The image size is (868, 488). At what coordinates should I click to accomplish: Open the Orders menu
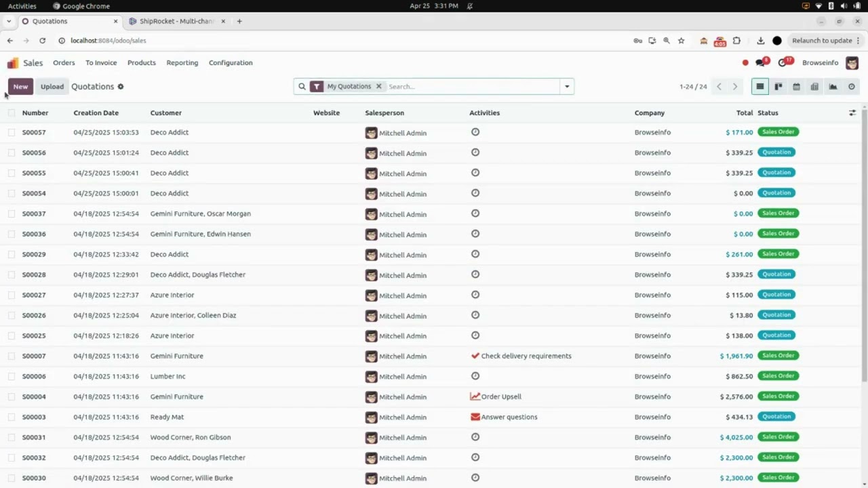point(64,63)
